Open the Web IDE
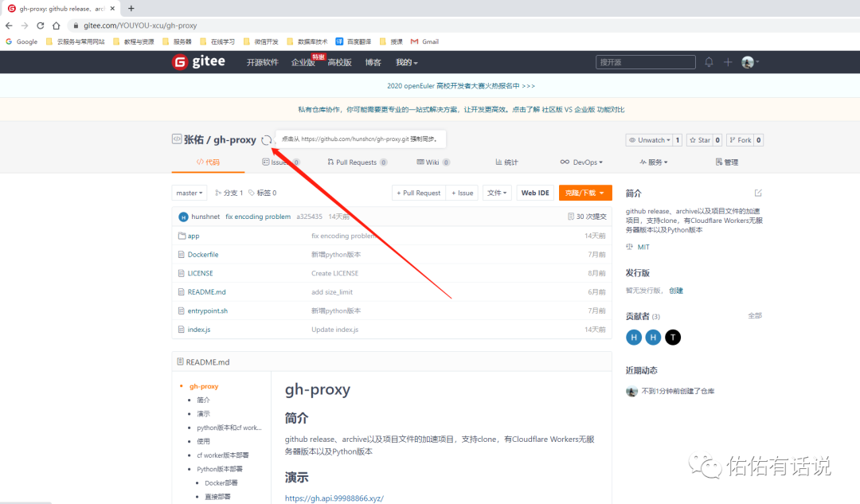The height and width of the screenshot is (504, 860). pyautogui.click(x=535, y=193)
